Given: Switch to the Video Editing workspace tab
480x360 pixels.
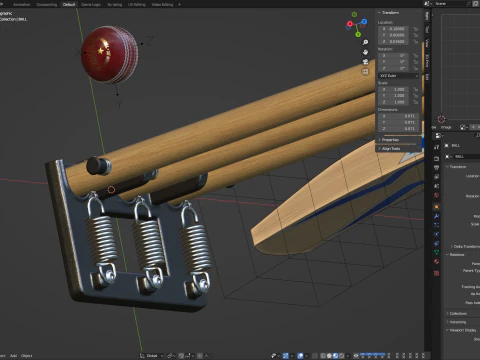Looking at the screenshot, I should [x=162, y=4].
